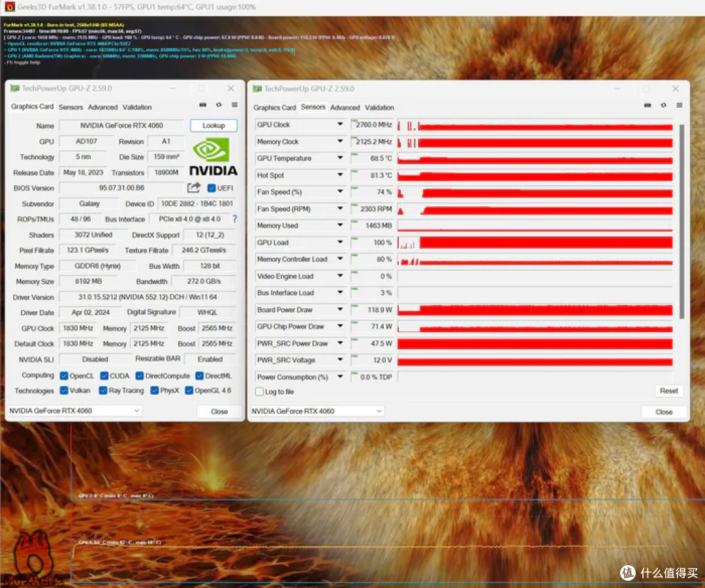Click the GPU Load history graph

coord(535,242)
